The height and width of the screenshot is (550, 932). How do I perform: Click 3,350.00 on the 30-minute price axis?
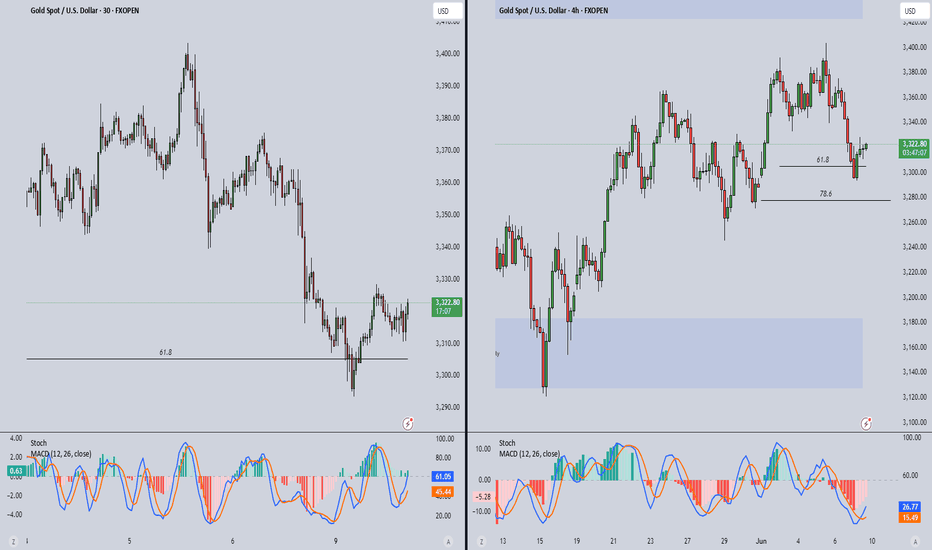(448, 215)
